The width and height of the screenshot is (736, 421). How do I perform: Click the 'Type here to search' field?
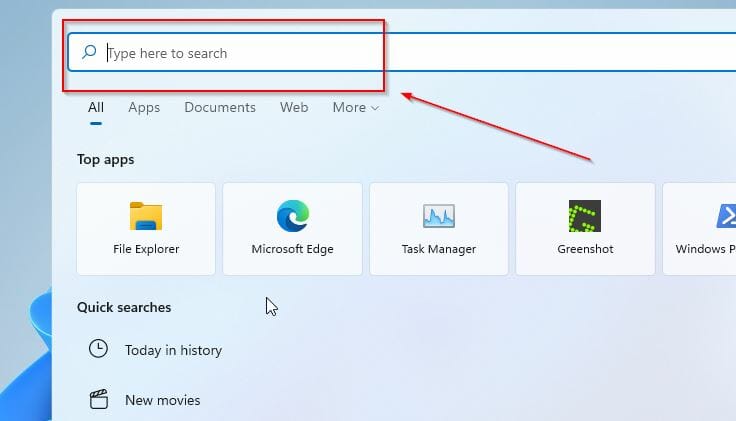(x=402, y=52)
